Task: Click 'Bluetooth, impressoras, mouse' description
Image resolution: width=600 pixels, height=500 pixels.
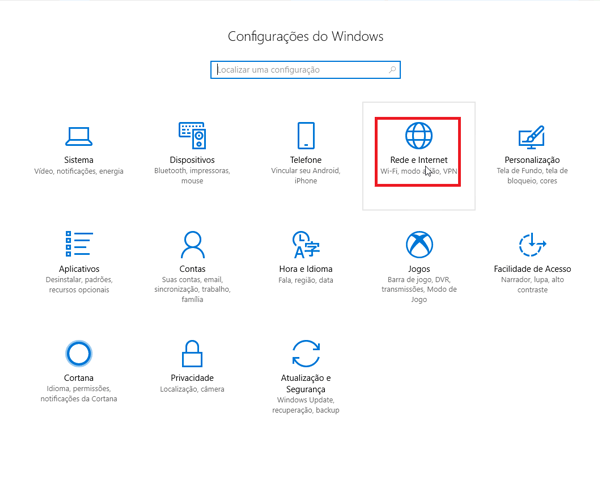Action: click(192, 176)
